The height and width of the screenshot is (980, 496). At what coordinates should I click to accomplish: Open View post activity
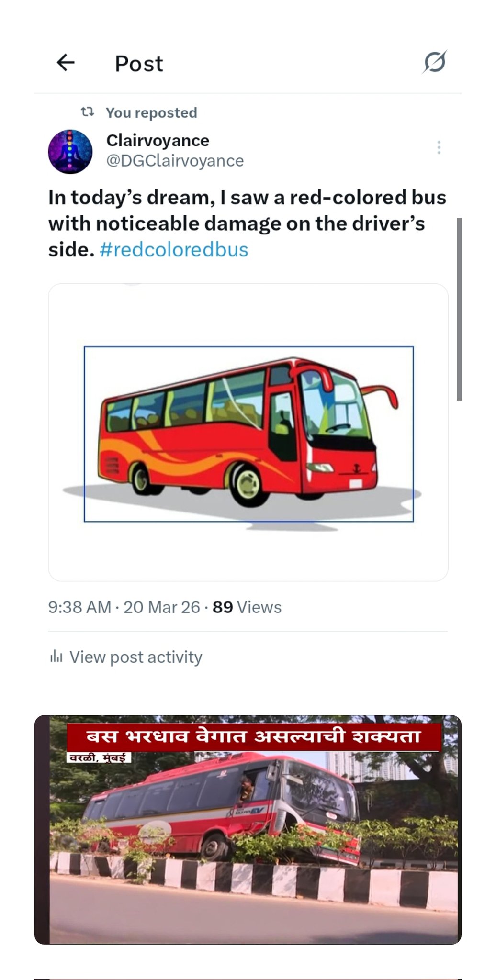pyautogui.click(x=135, y=657)
